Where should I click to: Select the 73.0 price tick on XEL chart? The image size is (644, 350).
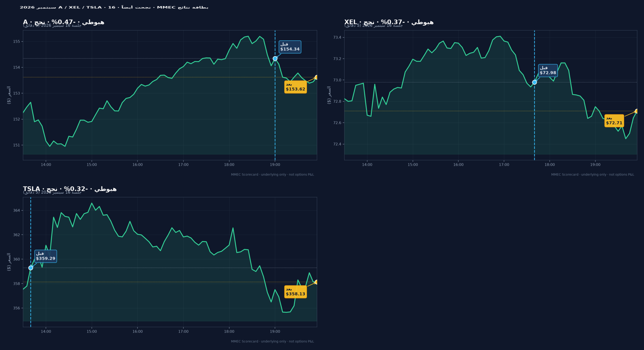click(337, 80)
